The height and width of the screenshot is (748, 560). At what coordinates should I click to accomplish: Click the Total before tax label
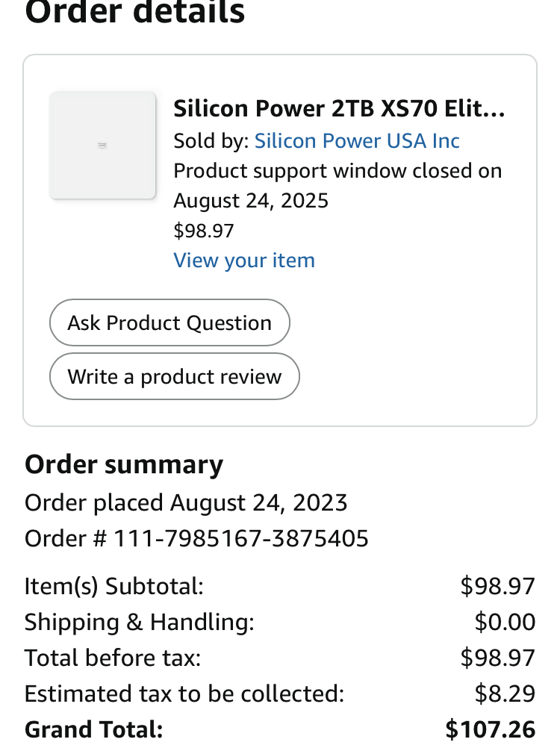[113, 658]
